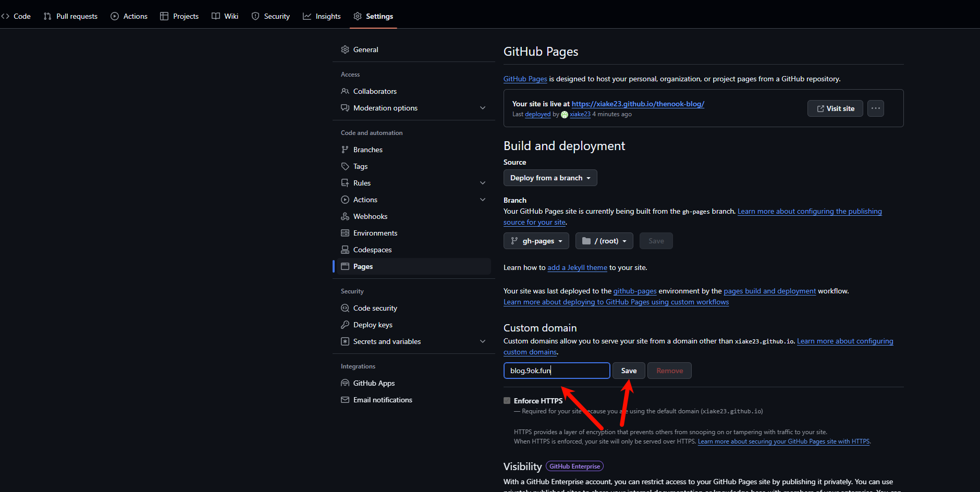Click the Code security icon
This screenshot has height=492, width=980.
click(345, 308)
